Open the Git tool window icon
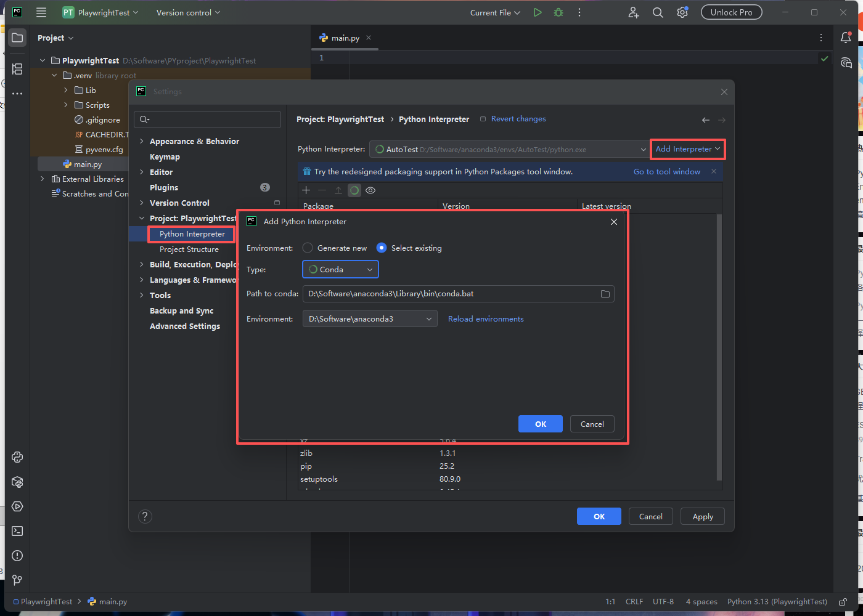863x616 pixels. click(x=17, y=580)
